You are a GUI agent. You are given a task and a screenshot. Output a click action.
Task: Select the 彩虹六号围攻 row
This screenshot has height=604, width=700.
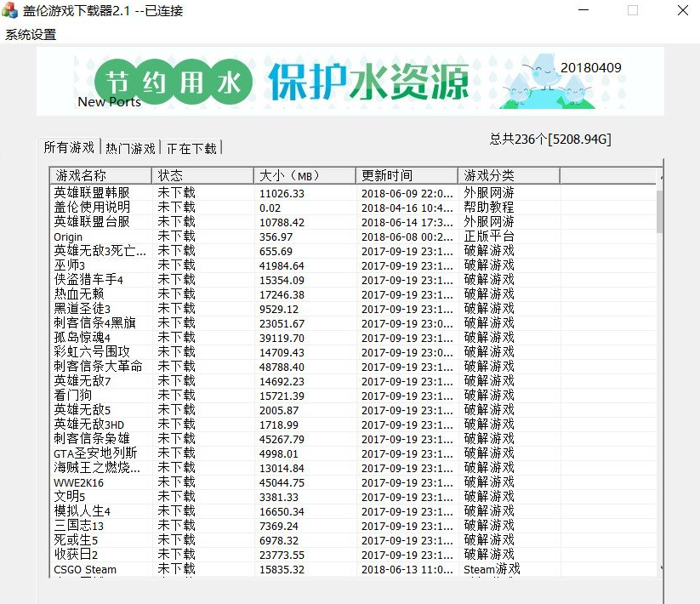tap(353, 352)
